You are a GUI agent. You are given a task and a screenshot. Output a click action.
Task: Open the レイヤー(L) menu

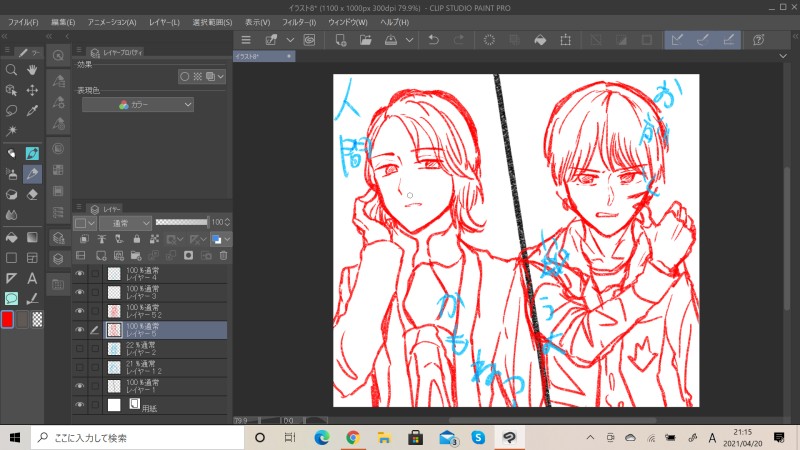[x=164, y=22]
